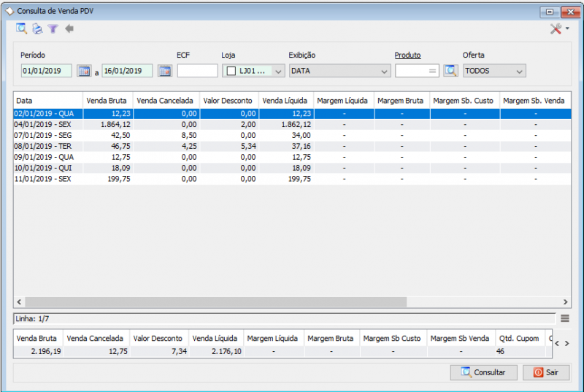The image size is (584, 392).
Task: Open the tools wrench settings icon
Action: pos(556,28)
